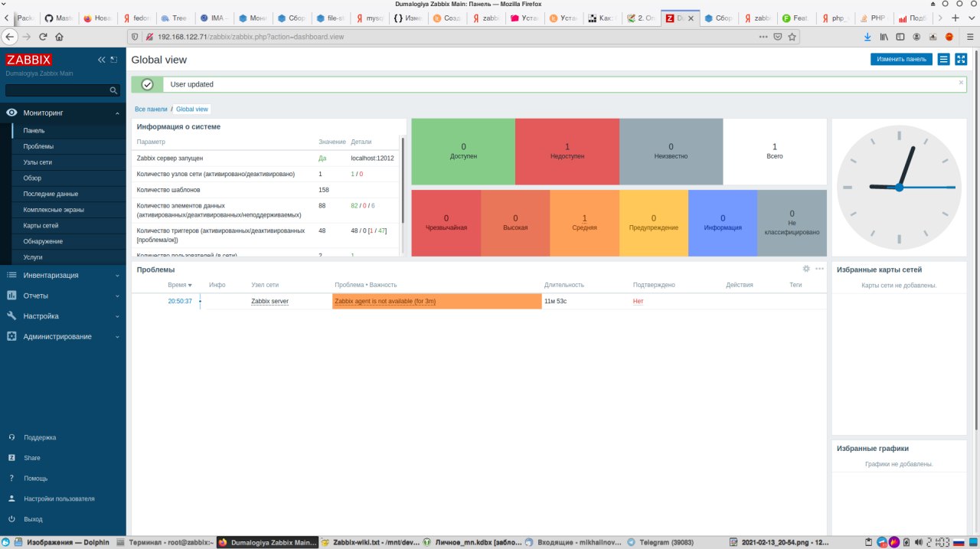
Task: Open a new browser tab
Action: point(955,18)
